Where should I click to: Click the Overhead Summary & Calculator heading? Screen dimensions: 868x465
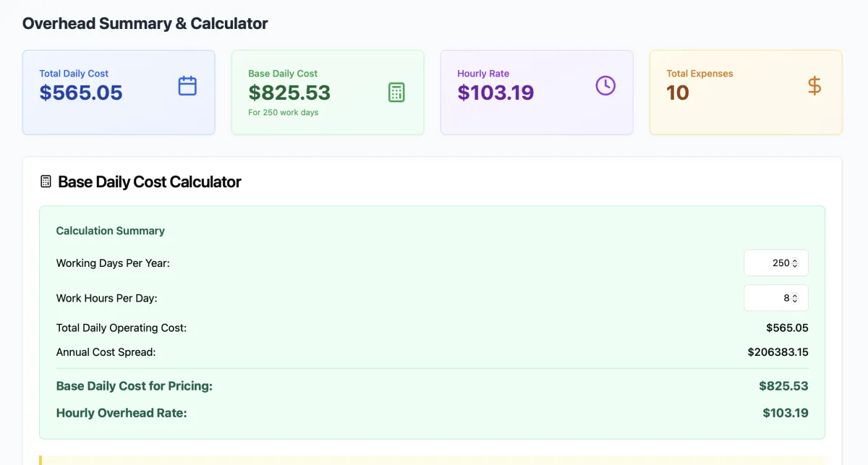pos(145,23)
